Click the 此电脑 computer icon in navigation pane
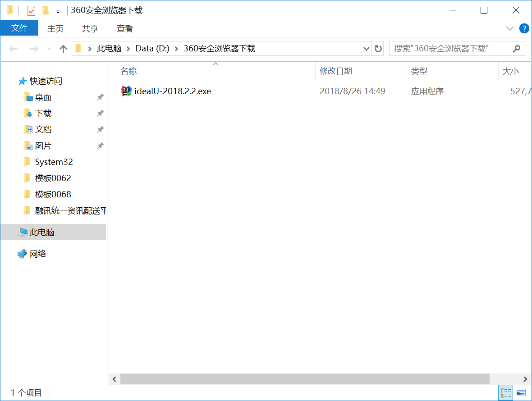 click(23, 232)
